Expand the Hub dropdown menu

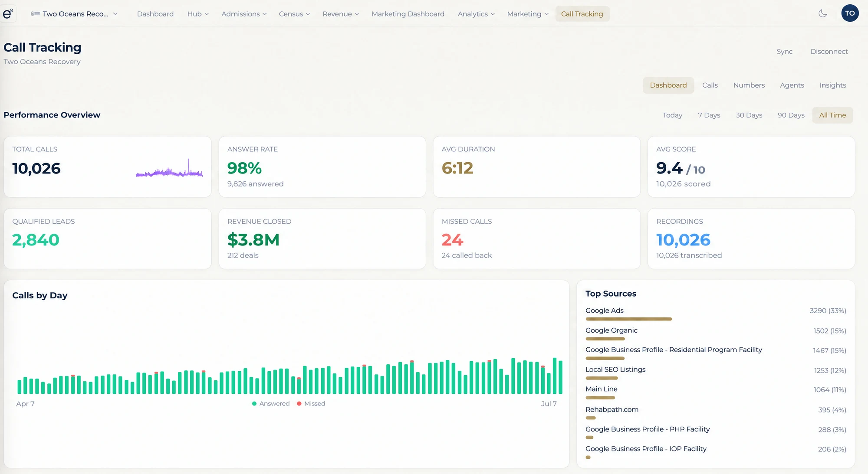pyautogui.click(x=198, y=14)
